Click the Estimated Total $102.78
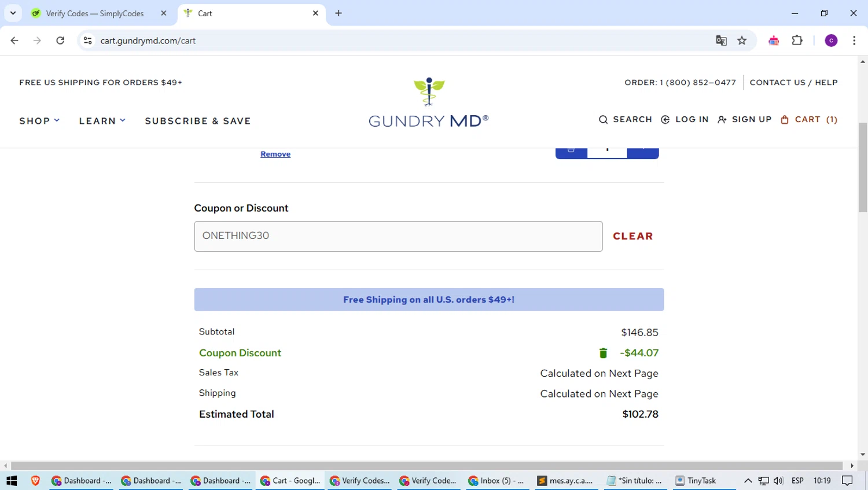The image size is (868, 490). point(640,414)
